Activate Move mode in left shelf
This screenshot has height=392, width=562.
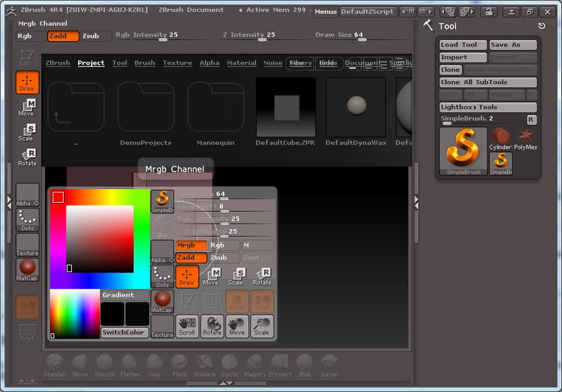[x=27, y=108]
